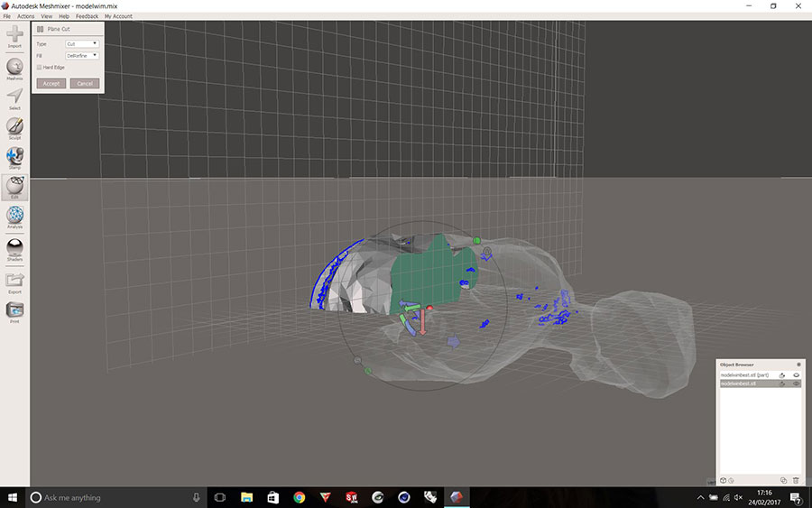Viewport: 812px width, 508px height.
Task: Show hidden system tray icons
Action: click(700, 498)
